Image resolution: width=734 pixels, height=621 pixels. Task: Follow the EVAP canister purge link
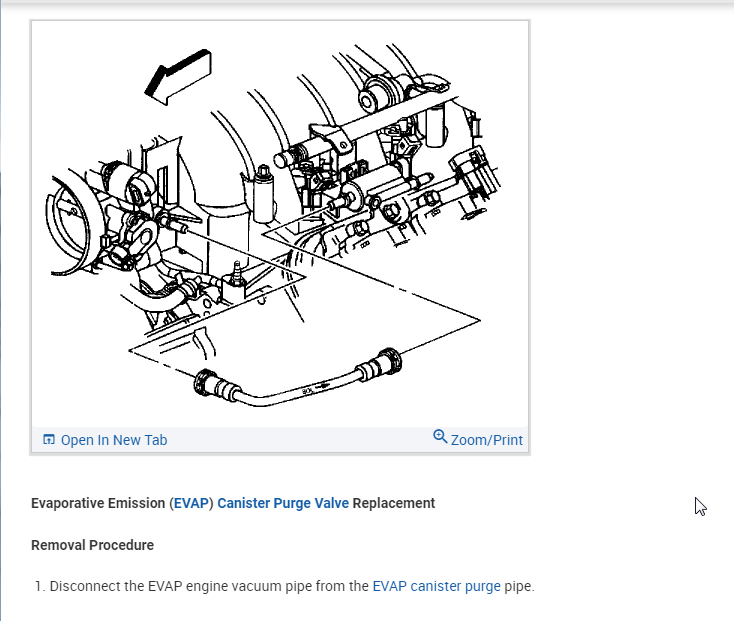(436, 586)
